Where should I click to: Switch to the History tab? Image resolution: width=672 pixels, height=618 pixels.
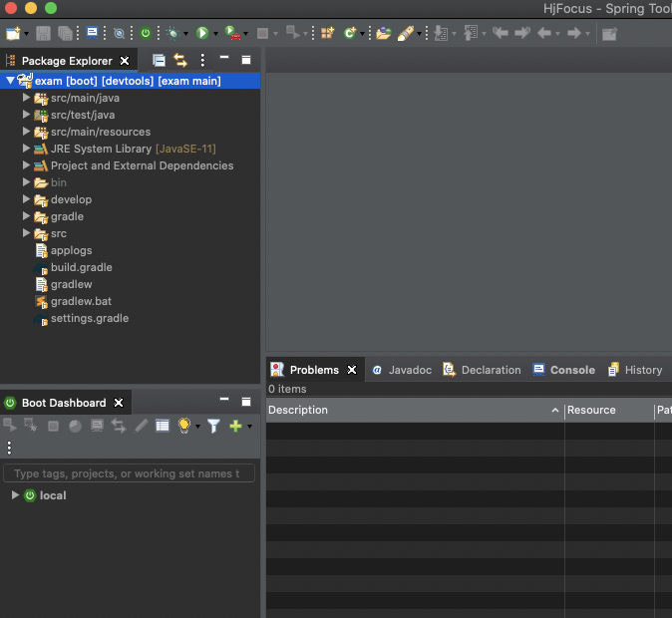click(x=635, y=370)
